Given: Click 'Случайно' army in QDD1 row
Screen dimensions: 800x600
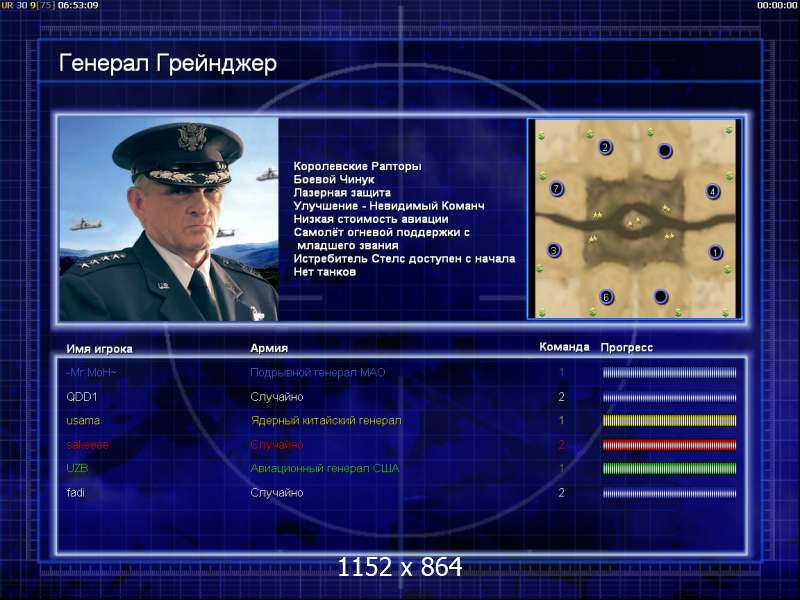Looking at the screenshot, I should click(x=277, y=397).
